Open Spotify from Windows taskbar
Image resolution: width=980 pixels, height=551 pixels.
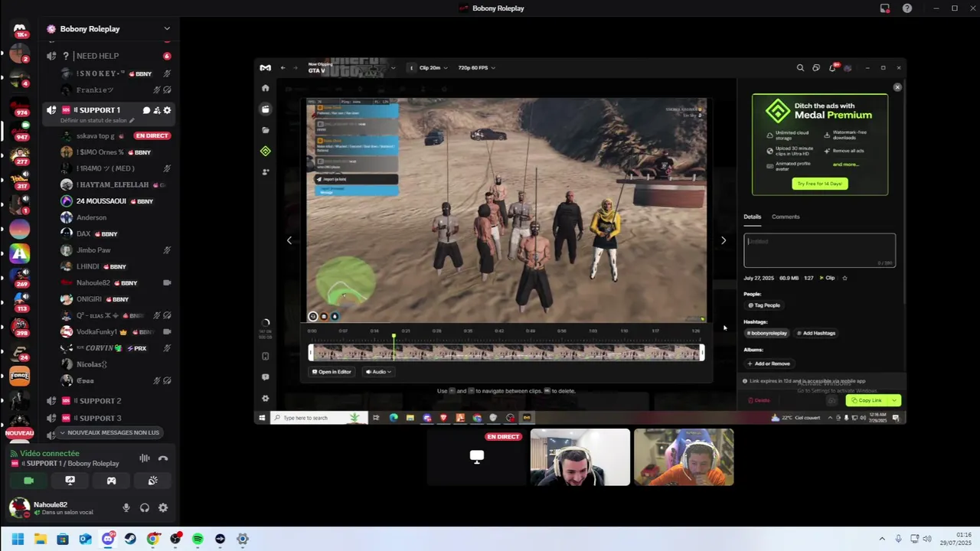pyautogui.click(x=198, y=539)
